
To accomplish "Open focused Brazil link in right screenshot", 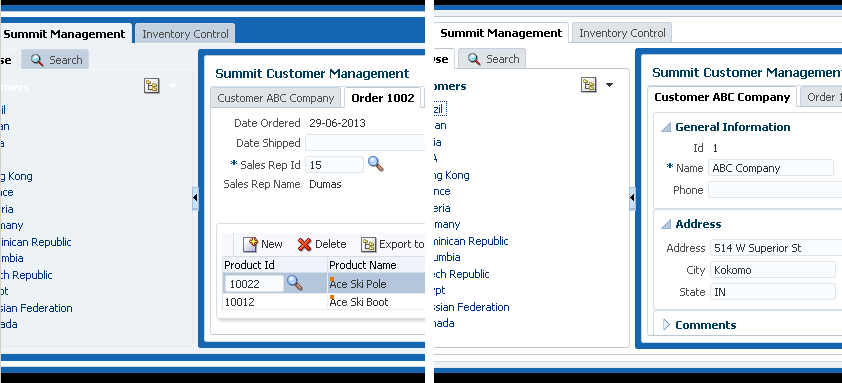I will tap(440, 109).
